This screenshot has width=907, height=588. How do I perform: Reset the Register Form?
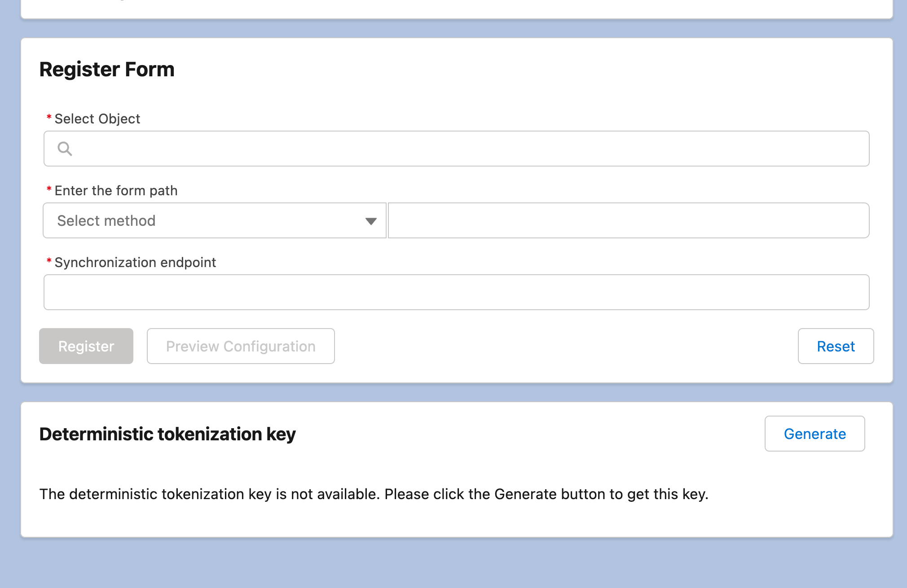click(835, 346)
